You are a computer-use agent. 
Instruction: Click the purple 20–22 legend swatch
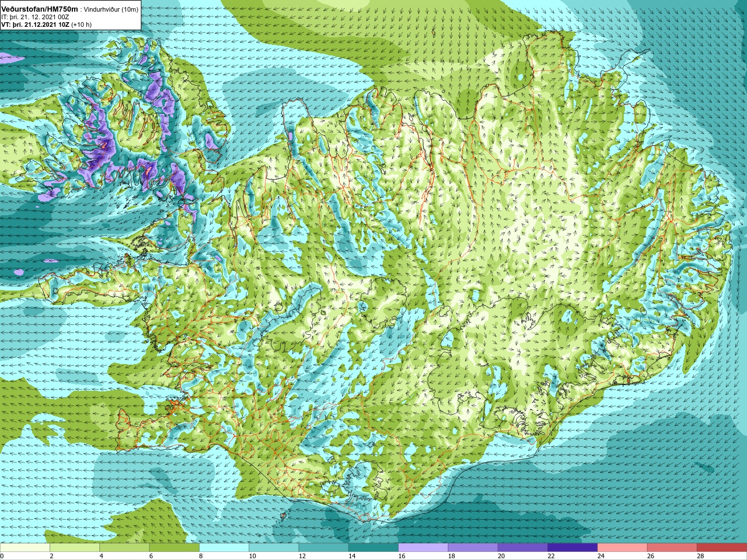click(523, 547)
